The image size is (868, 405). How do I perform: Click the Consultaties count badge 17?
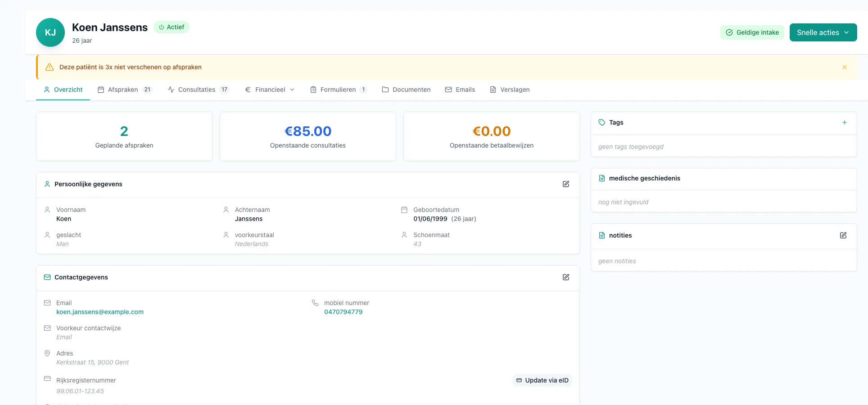point(224,90)
